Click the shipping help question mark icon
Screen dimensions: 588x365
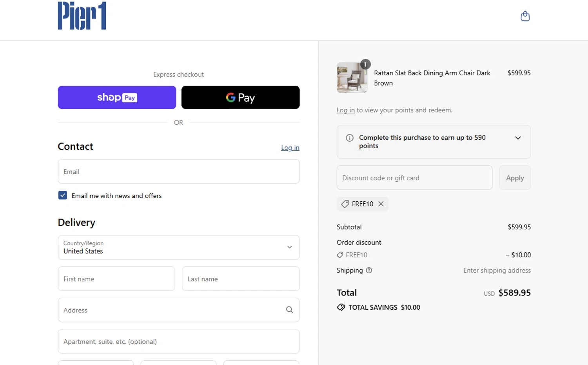[x=369, y=270]
